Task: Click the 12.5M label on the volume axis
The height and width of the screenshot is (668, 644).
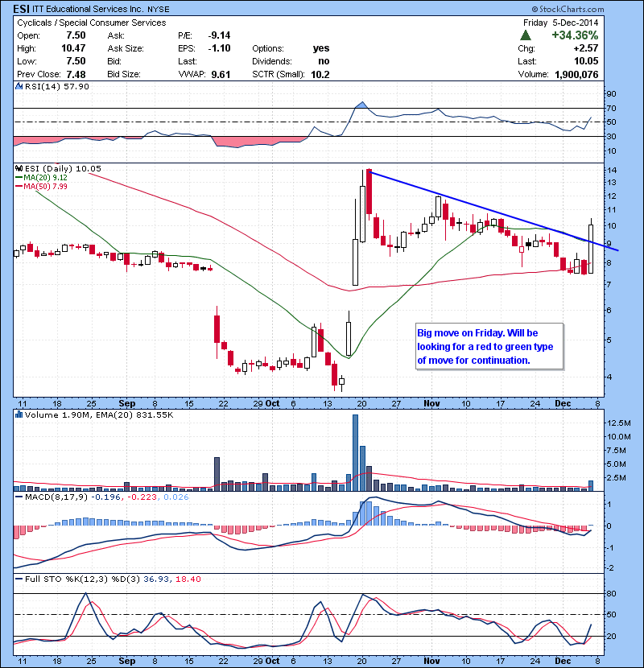Action: (x=618, y=423)
